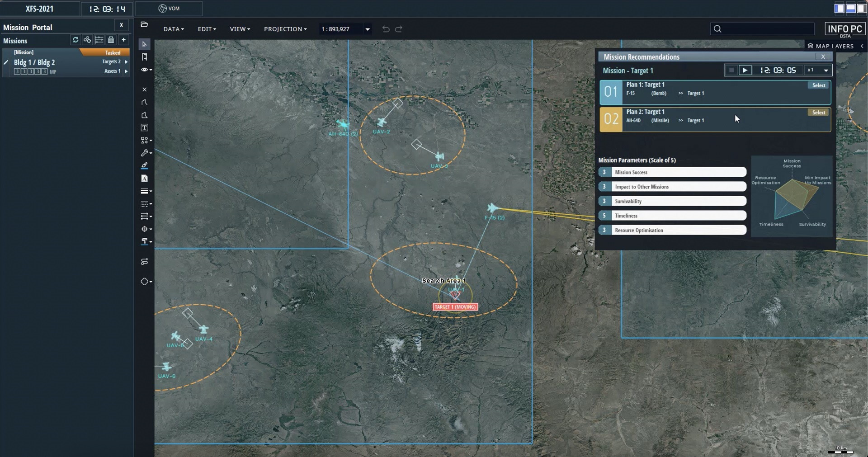Expand the Targets 2 arrow
Screen dimensions: 868x457
point(126,62)
